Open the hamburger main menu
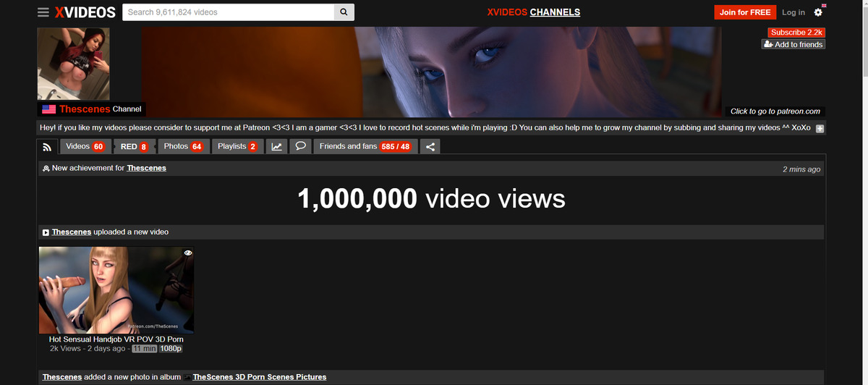The image size is (868, 385). point(43,12)
